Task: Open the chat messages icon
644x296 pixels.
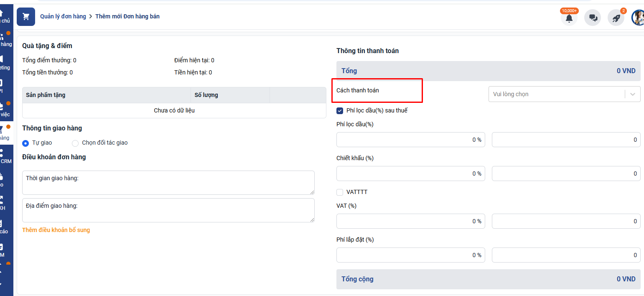Action: [592, 18]
